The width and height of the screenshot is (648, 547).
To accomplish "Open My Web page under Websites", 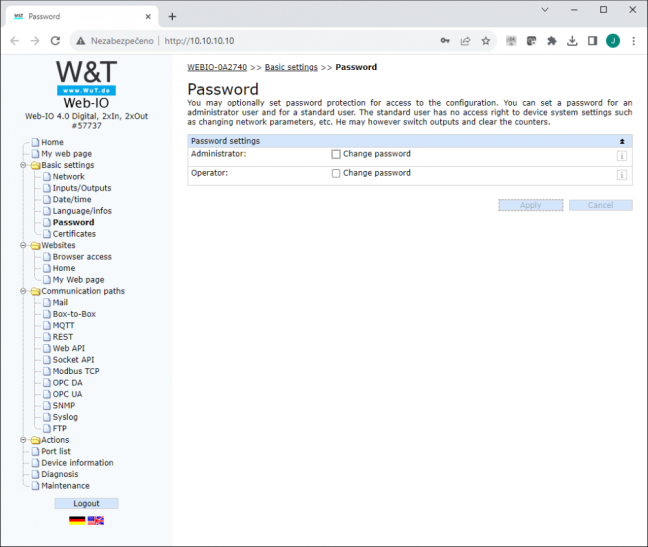I will click(x=78, y=280).
